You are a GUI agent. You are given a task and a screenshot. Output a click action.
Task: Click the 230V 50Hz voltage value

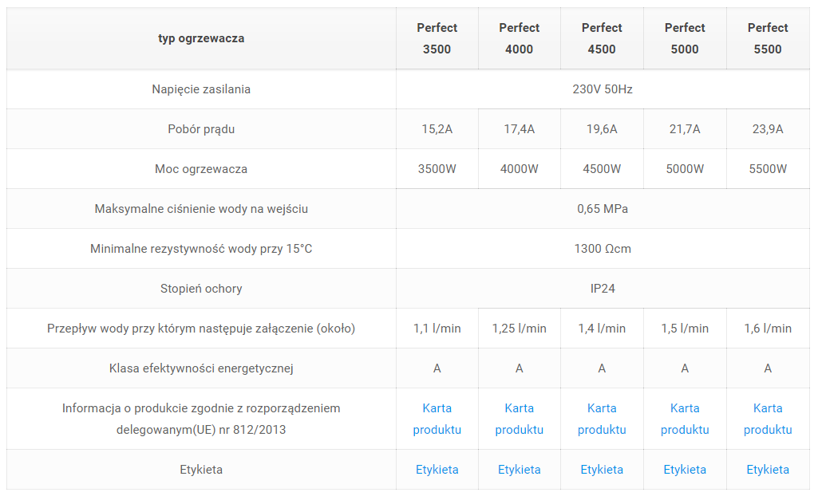603,89
